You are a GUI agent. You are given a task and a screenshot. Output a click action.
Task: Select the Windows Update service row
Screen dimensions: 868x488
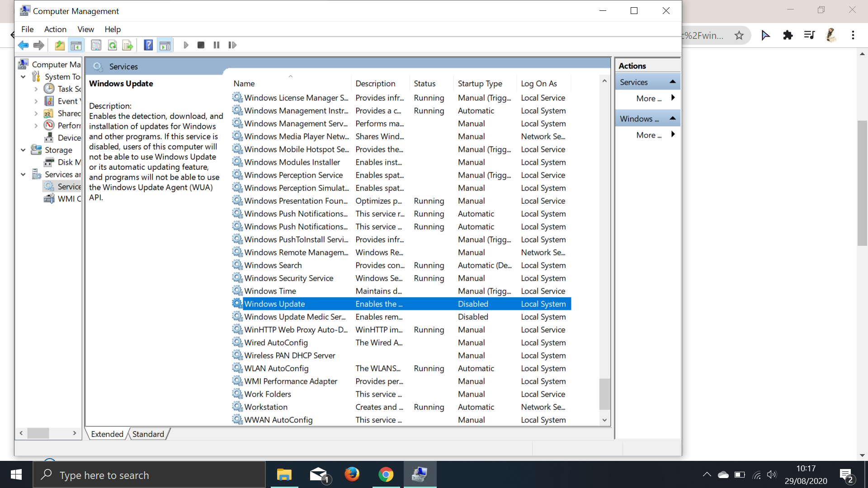401,304
